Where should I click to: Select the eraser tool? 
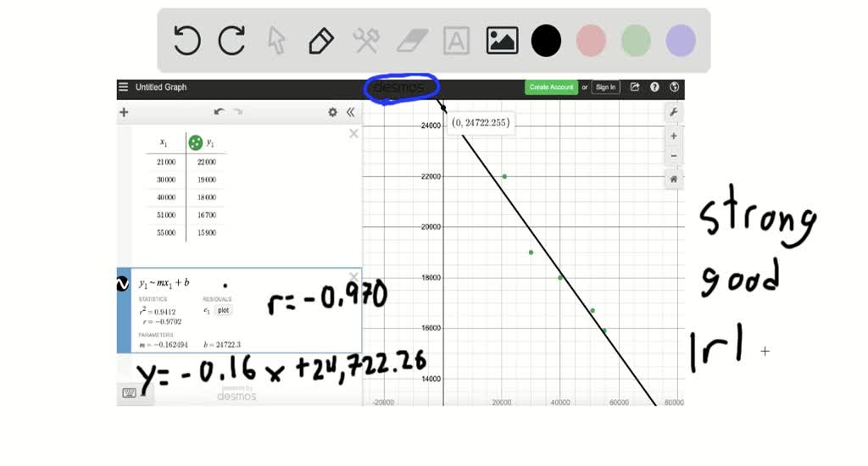tap(412, 41)
